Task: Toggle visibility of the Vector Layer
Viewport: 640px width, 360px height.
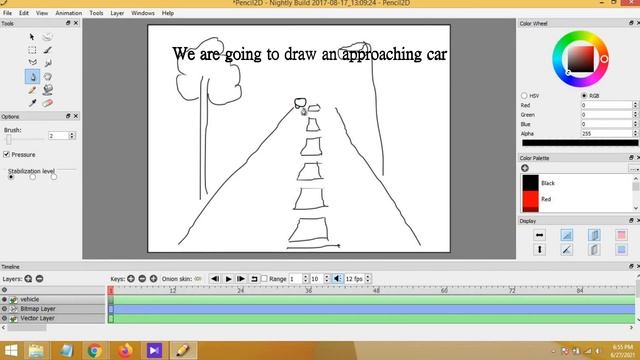Action: [4, 318]
